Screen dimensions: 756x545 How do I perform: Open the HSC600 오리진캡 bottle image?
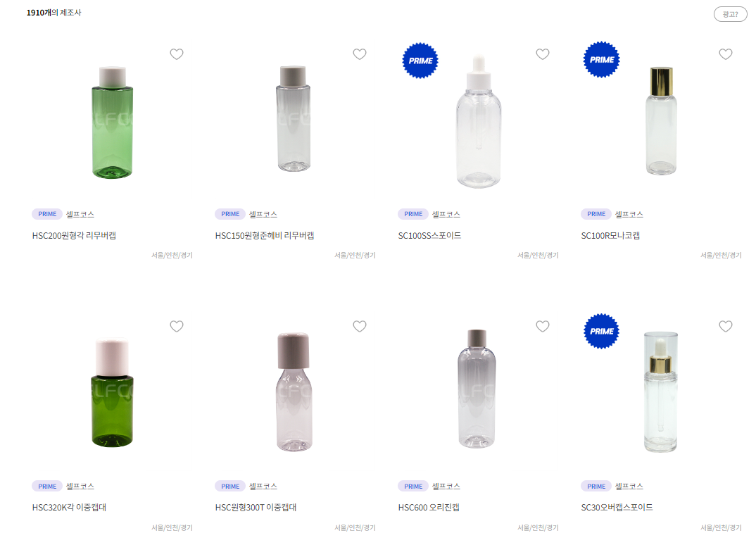[x=477, y=389]
